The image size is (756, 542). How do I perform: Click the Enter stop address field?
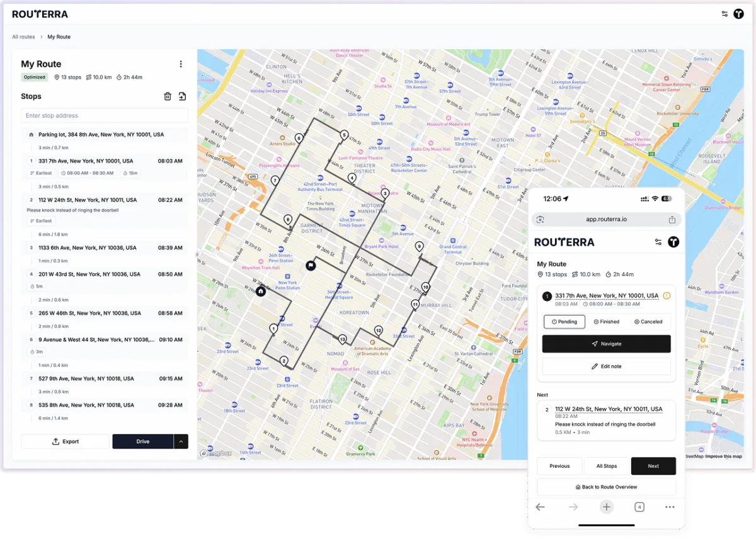[x=105, y=116]
